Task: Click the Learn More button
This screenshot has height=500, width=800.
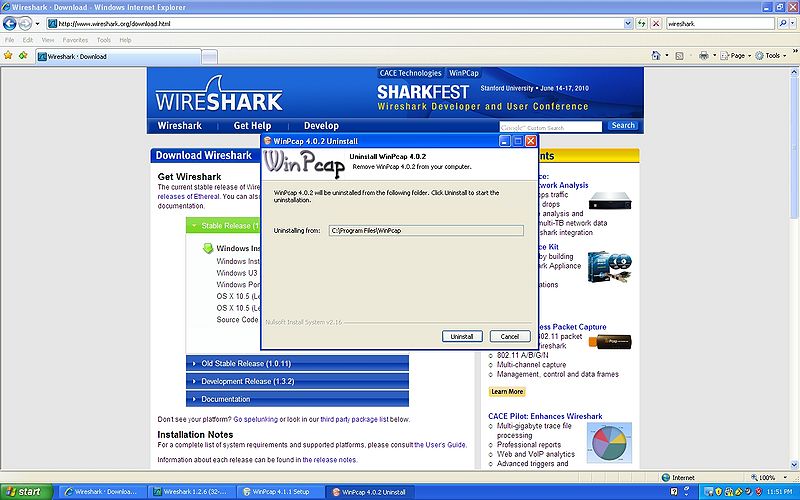Action: (507, 392)
